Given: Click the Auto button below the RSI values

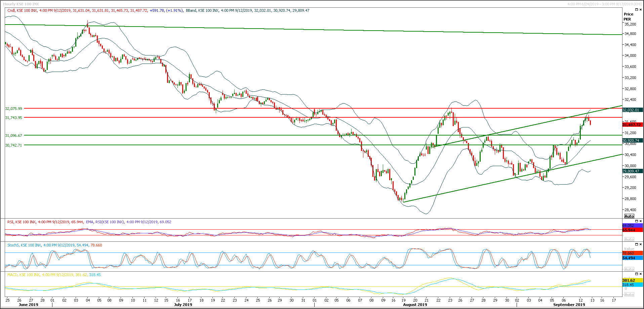Looking at the screenshot, I should click(x=629, y=239).
